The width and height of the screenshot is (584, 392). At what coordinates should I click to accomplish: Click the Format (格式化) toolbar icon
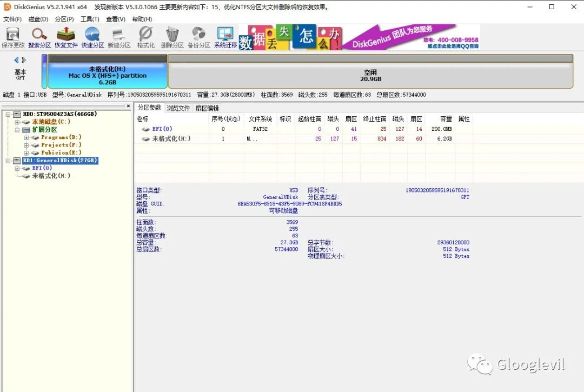145,38
